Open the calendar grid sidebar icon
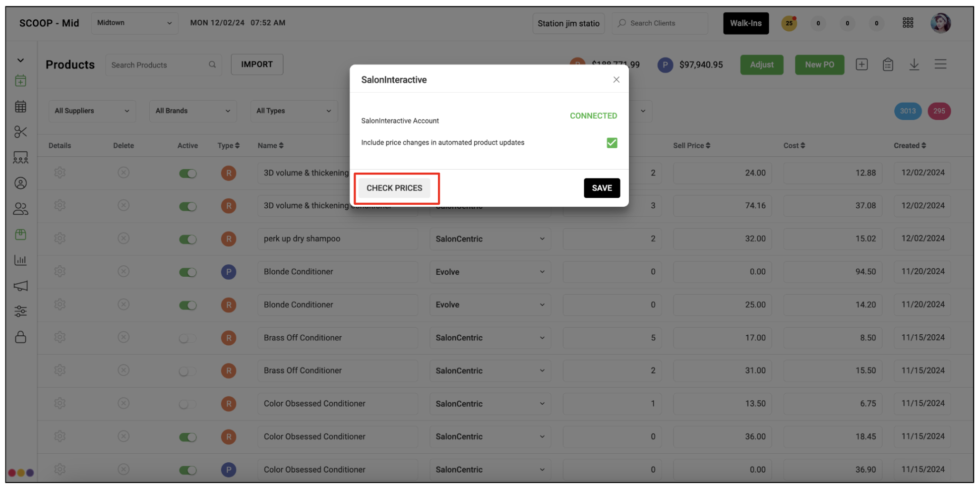 20,106
